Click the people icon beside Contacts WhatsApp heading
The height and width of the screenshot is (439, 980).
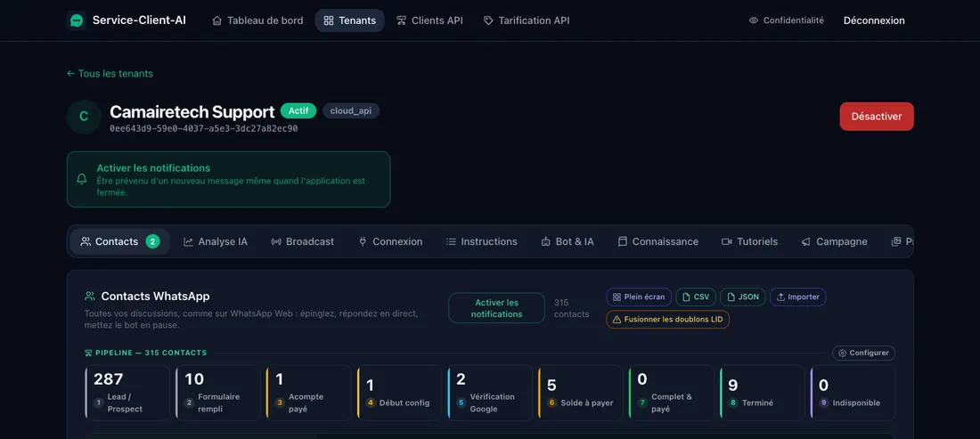pyautogui.click(x=90, y=296)
